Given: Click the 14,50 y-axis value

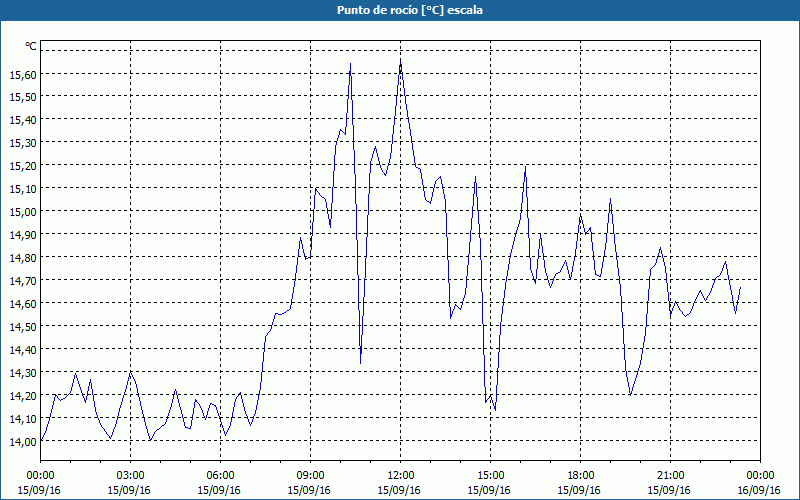Looking at the screenshot, I should [23, 327].
